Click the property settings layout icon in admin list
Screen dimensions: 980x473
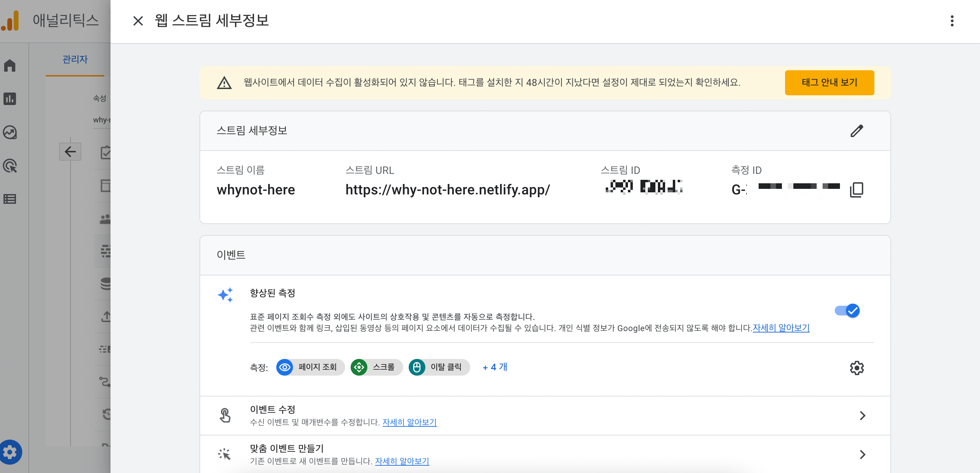tap(105, 186)
